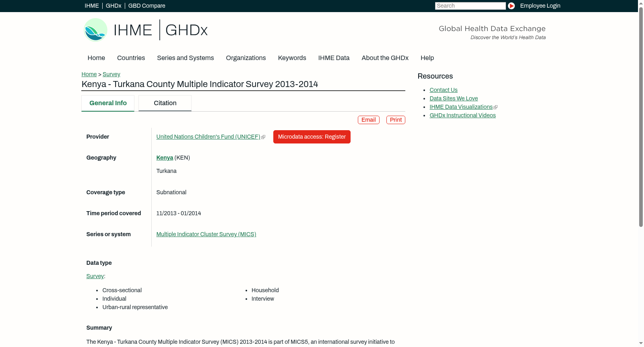Open the Kenya geography link

click(x=165, y=158)
